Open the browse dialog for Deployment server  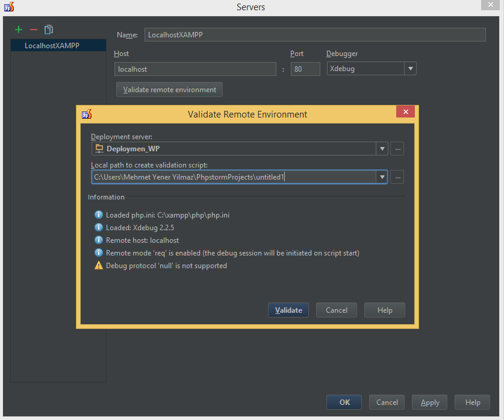pos(397,149)
